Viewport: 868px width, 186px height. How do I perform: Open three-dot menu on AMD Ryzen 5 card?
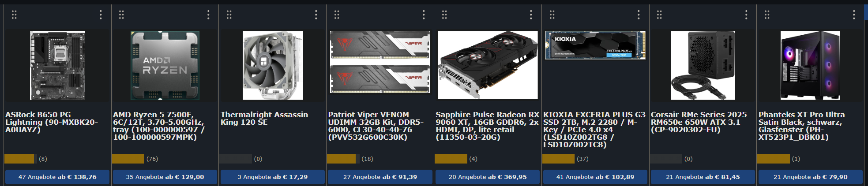pyautogui.click(x=208, y=15)
